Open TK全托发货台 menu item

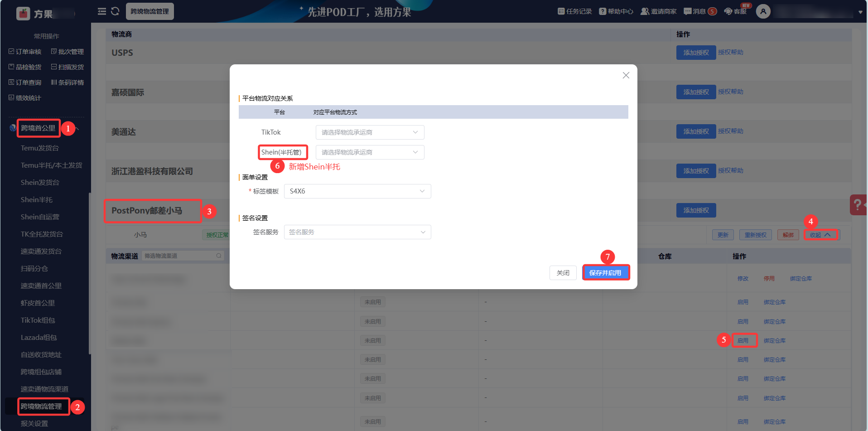click(x=42, y=234)
